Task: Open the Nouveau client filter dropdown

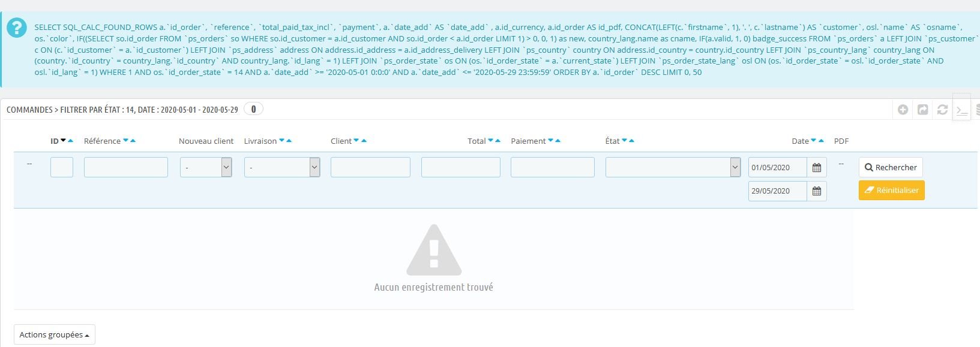Action: coord(206,167)
